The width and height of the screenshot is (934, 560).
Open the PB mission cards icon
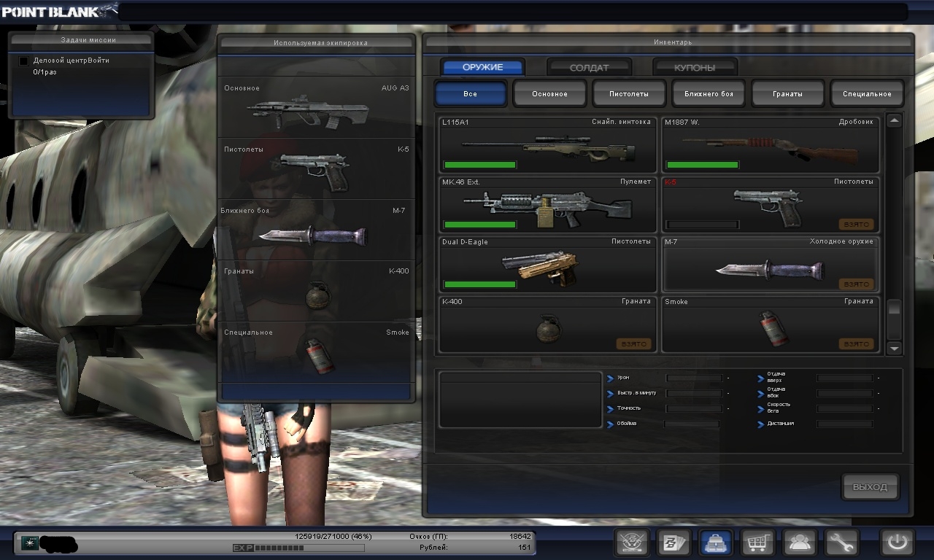click(x=674, y=542)
